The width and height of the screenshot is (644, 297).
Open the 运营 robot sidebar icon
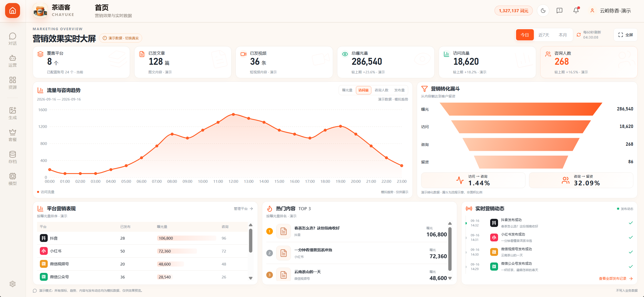(12, 61)
